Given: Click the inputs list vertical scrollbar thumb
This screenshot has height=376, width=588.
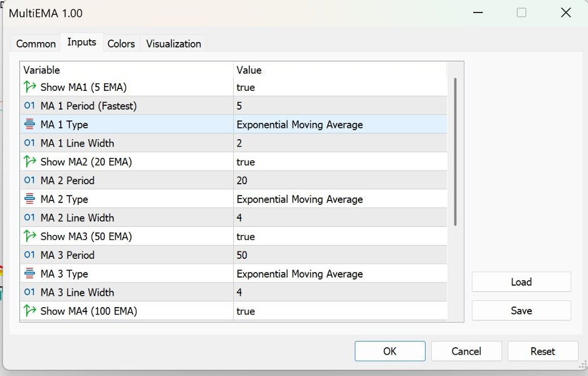Looking at the screenshot, I should tap(455, 152).
